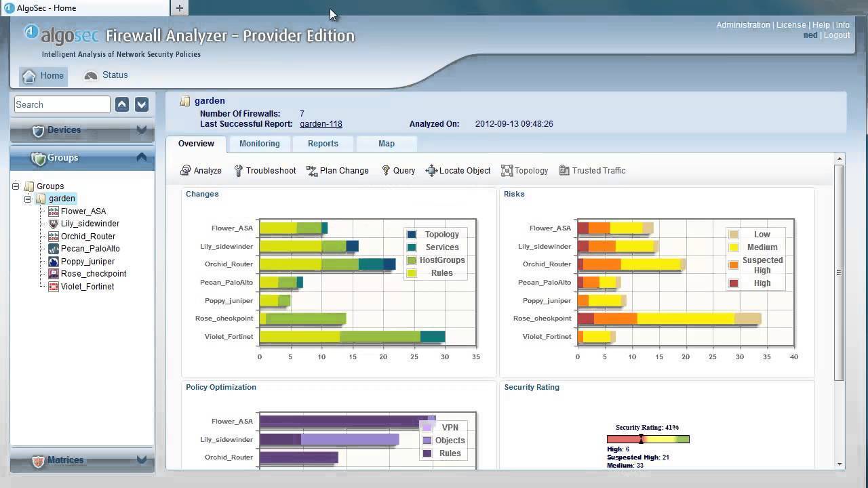The height and width of the screenshot is (488, 868).
Task: Click the garden folder icon in header
Action: (185, 101)
